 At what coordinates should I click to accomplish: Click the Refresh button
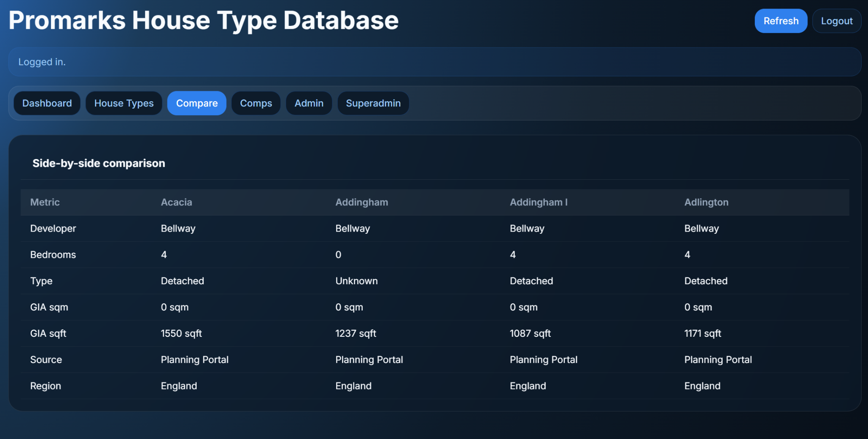tap(781, 21)
